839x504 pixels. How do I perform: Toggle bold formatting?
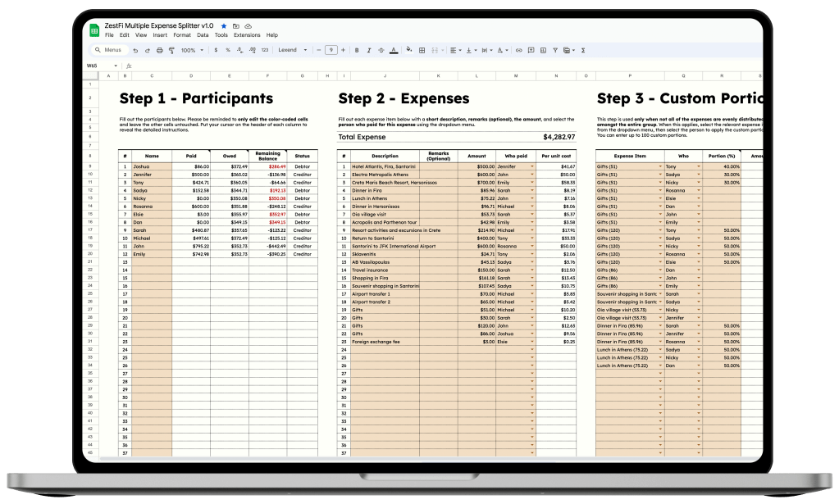(x=355, y=50)
